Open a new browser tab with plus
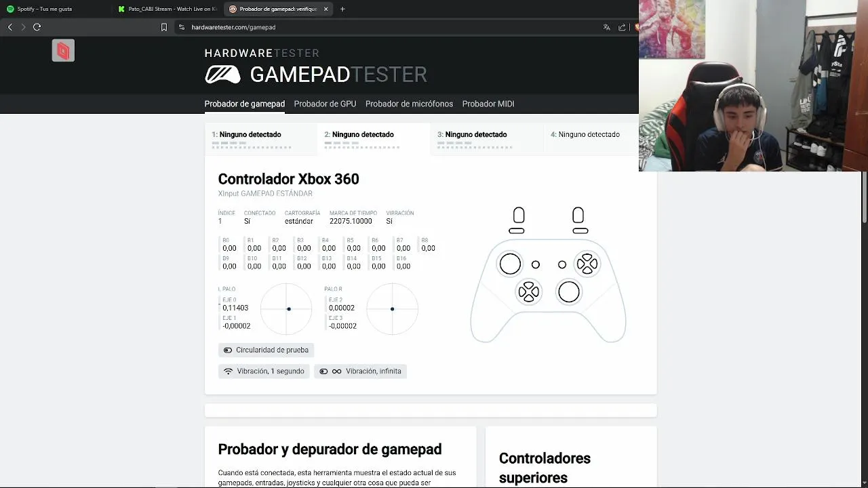 [x=342, y=9]
